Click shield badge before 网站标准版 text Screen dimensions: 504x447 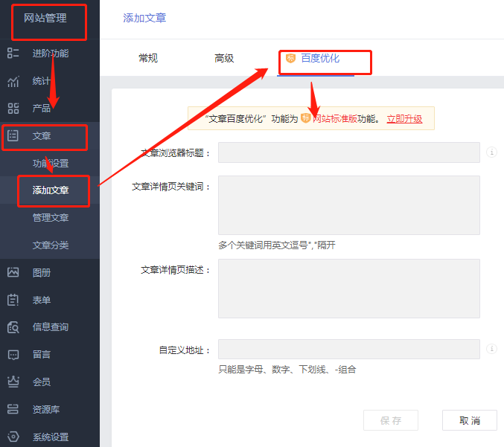pos(305,118)
